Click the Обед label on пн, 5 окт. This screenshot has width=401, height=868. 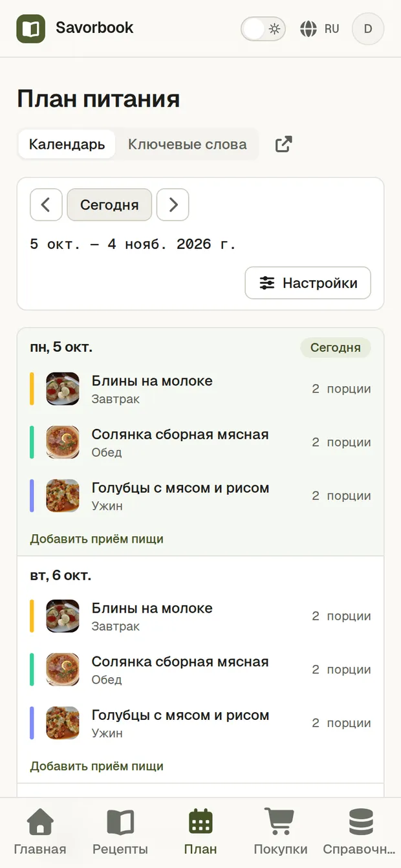pos(107,452)
